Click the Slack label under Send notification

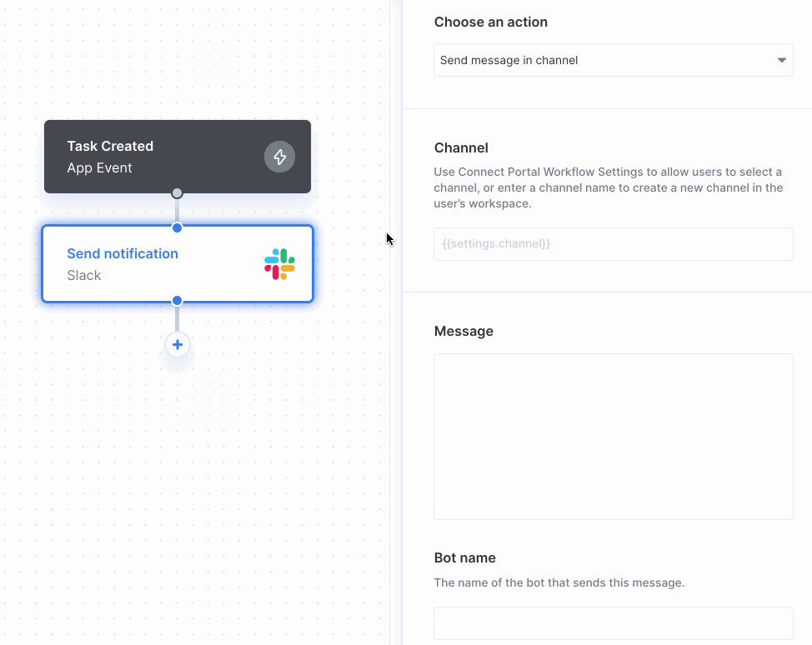(x=83, y=275)
